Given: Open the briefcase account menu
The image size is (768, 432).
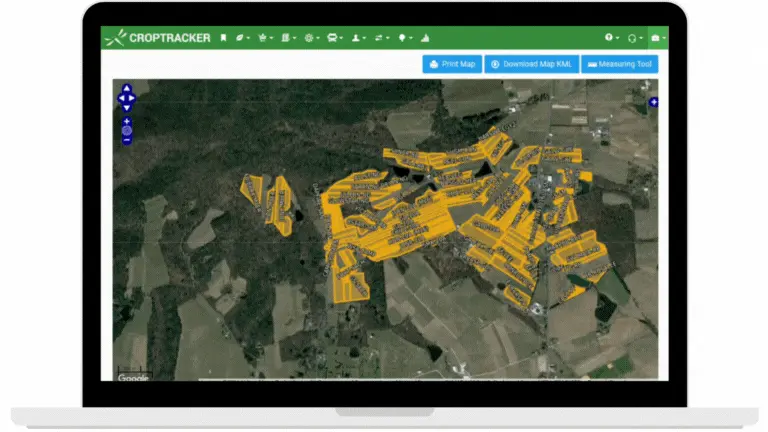Looking at the screenshot, I should tap(658, 38).
